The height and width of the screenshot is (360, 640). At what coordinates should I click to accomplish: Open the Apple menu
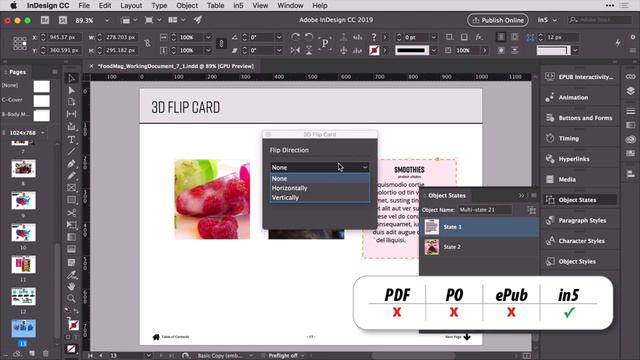13,6
